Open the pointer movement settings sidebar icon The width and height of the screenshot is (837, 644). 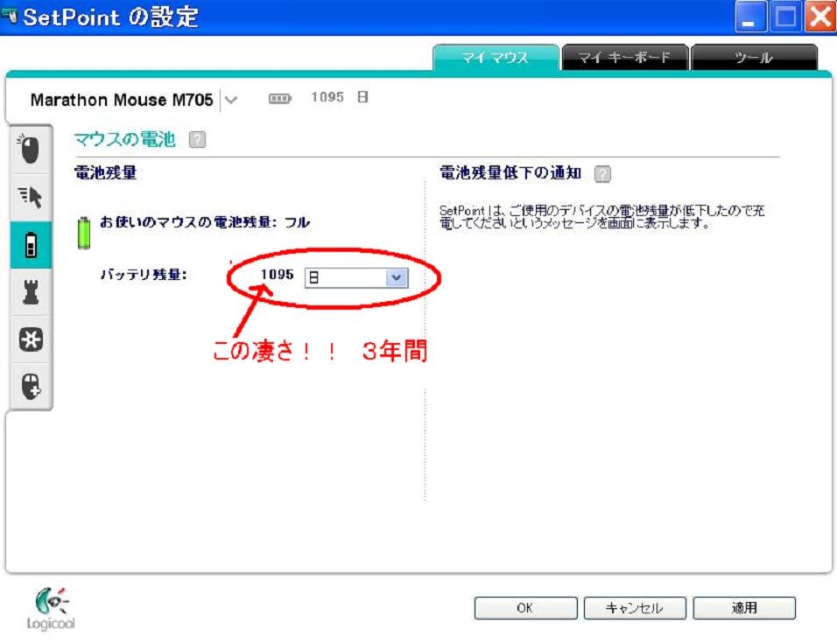(x=31, y=197)
